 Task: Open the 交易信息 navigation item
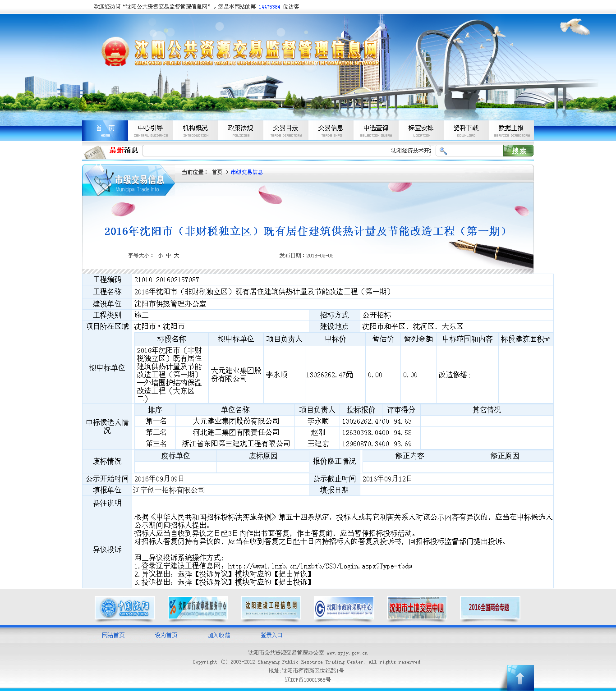[x=331, y=131]
